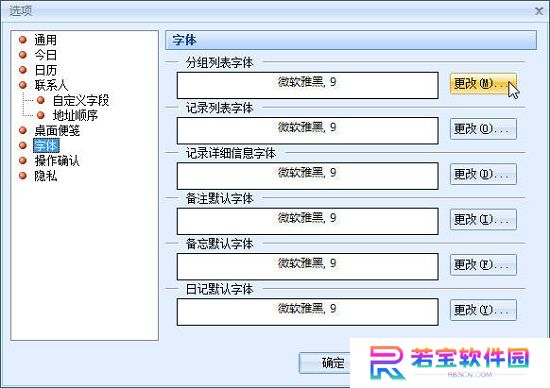This screenshot has width=550, height=388.
Task: Click the orange bullet icon beside 今日
Action: 23,55
